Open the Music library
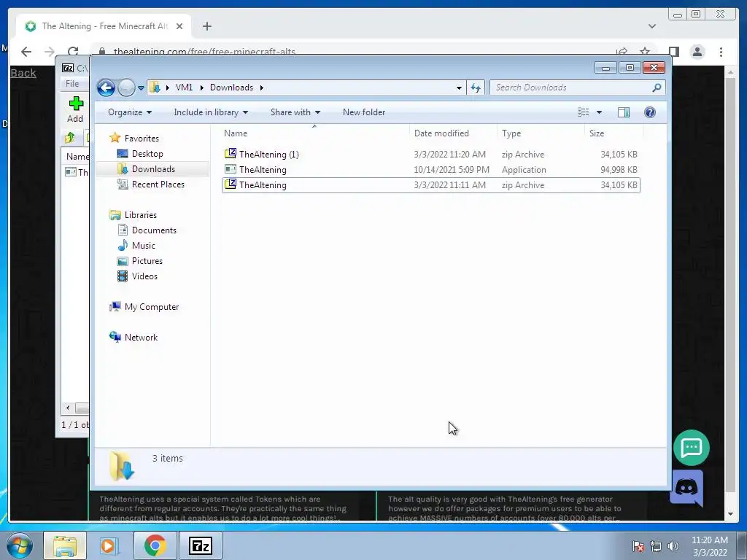 [144, 246]
